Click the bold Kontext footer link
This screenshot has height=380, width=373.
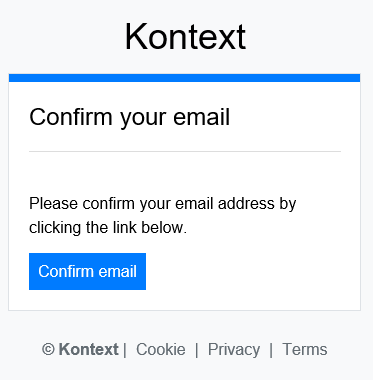pyautogui.click(x=88, y=350)
